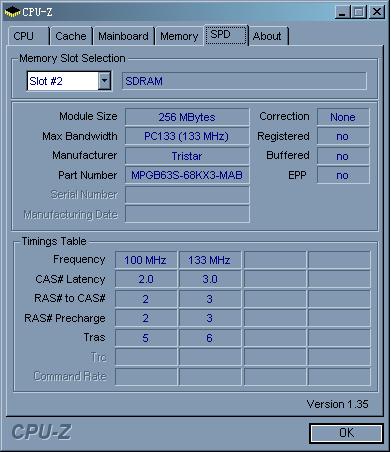Go to the Mainboard tab

[x=124, y=36]
